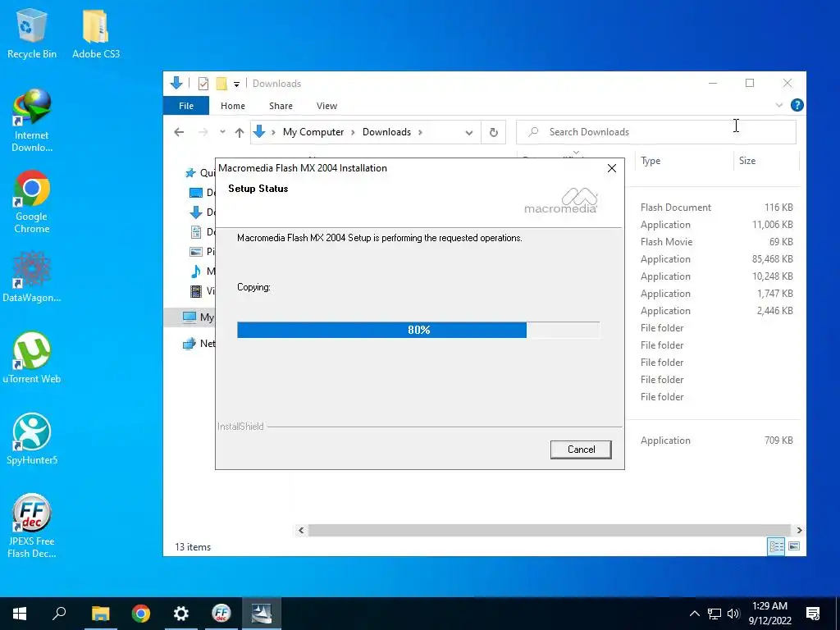
Task: Cancel the Flash MX 2004 installation
Action: click(x=581, y=450)
